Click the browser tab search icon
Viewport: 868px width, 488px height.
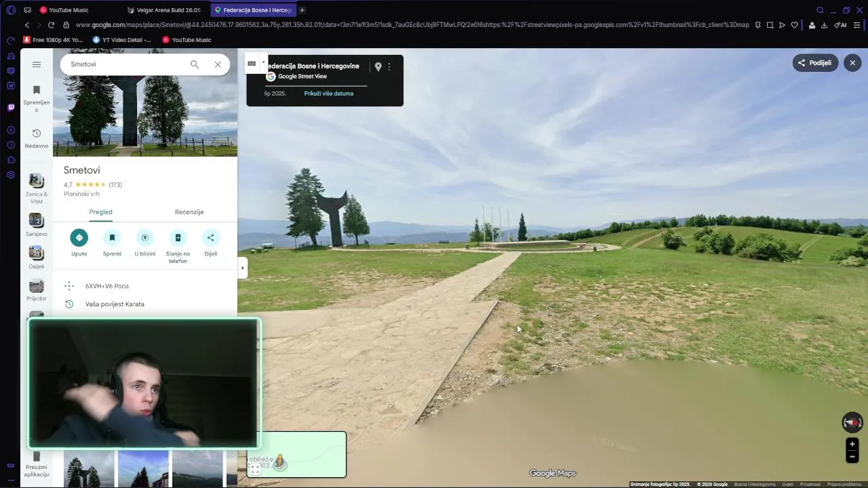click(820, 10)
